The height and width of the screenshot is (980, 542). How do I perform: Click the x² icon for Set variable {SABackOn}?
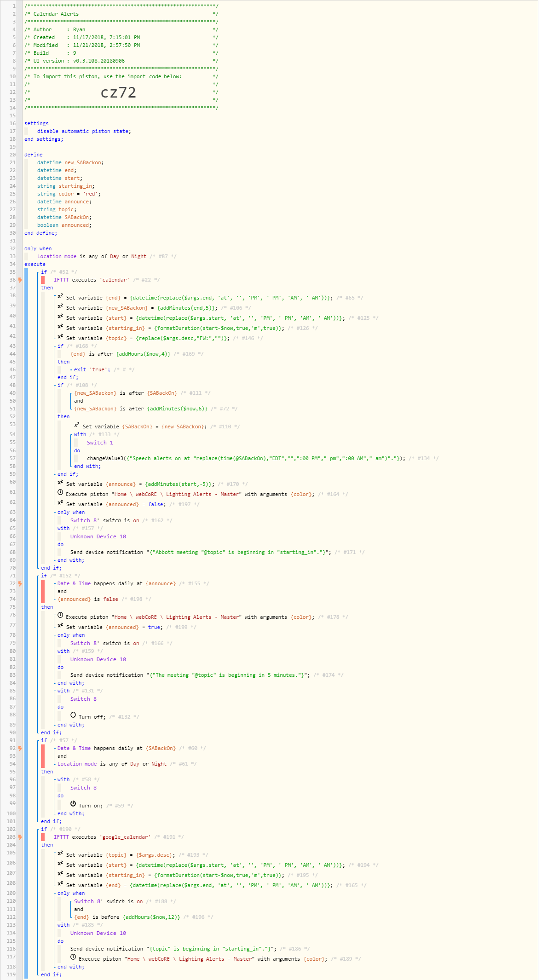(77, 425)
